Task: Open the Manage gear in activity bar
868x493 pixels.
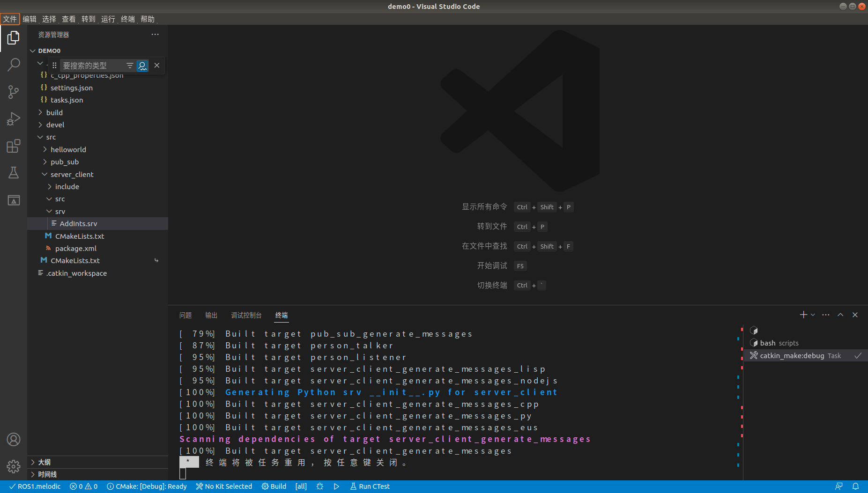Action: tap(14, 466)
